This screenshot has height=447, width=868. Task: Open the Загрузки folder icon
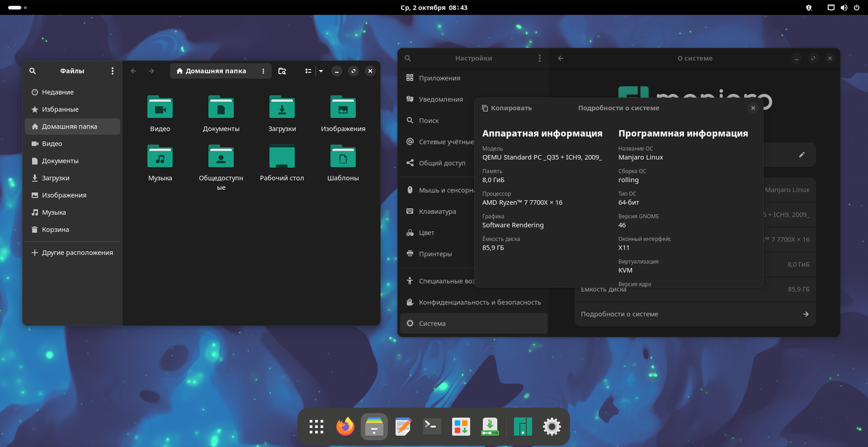tap(282, 108)
